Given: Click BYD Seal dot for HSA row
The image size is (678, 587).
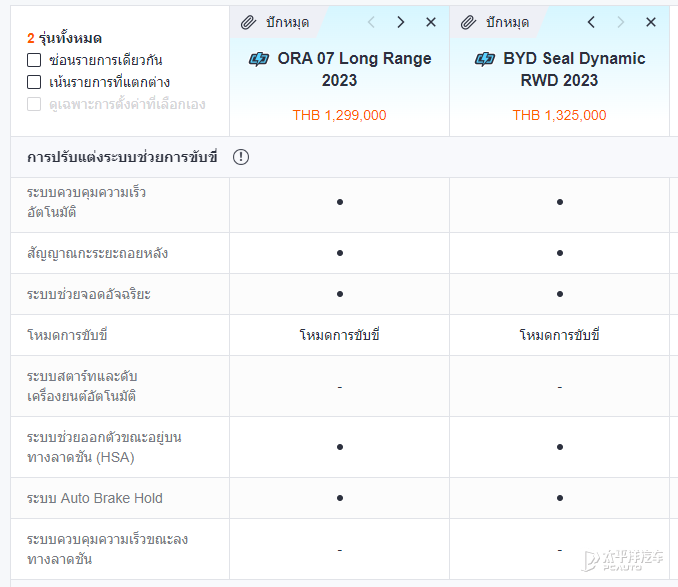Looking at the screenshot, I should [560, 447].
